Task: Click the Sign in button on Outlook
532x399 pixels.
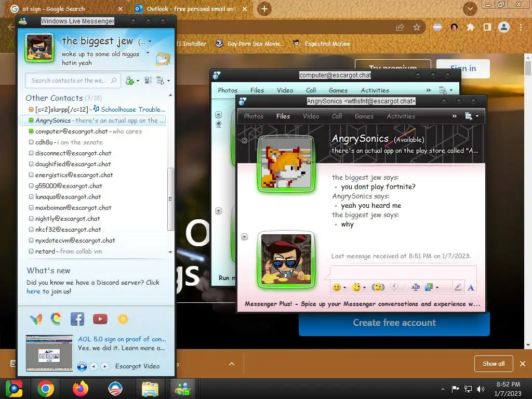Action: click(x=463, y=69)
